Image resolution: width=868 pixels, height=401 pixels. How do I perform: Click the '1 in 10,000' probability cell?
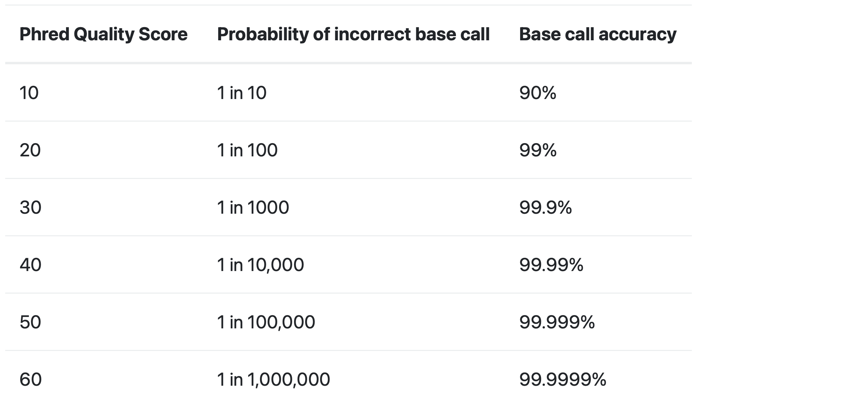point(260,265)
